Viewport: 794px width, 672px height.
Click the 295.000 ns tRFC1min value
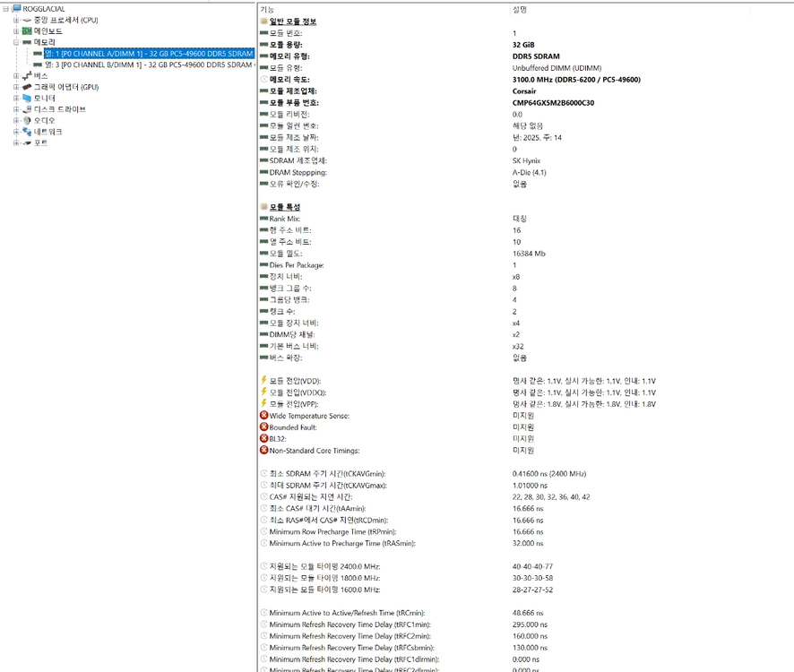tap(530, 625)
